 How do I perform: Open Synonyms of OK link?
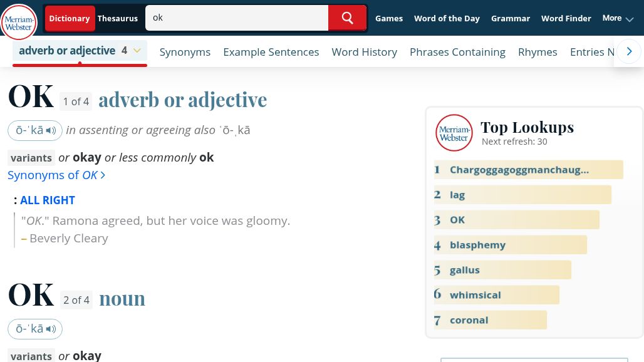(x=56, y=175)
